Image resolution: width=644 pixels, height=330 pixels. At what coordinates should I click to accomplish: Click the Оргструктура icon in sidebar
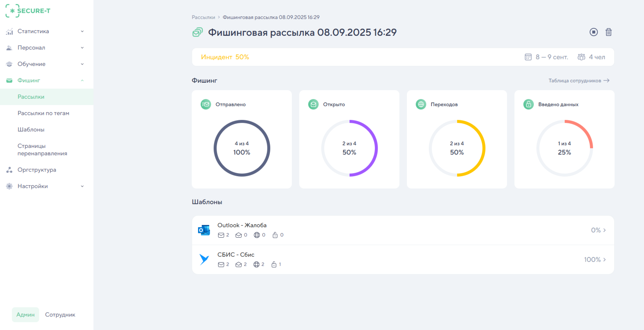click(x=9, y=170)
